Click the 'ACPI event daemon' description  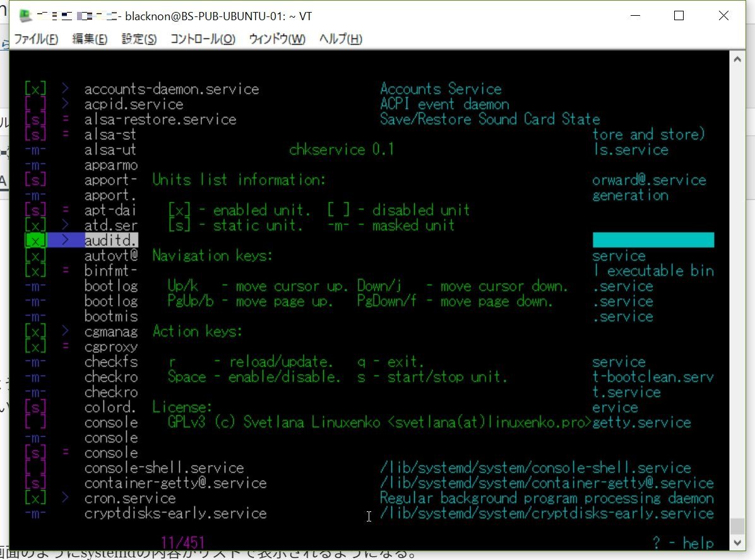click(x=444, y=104)
